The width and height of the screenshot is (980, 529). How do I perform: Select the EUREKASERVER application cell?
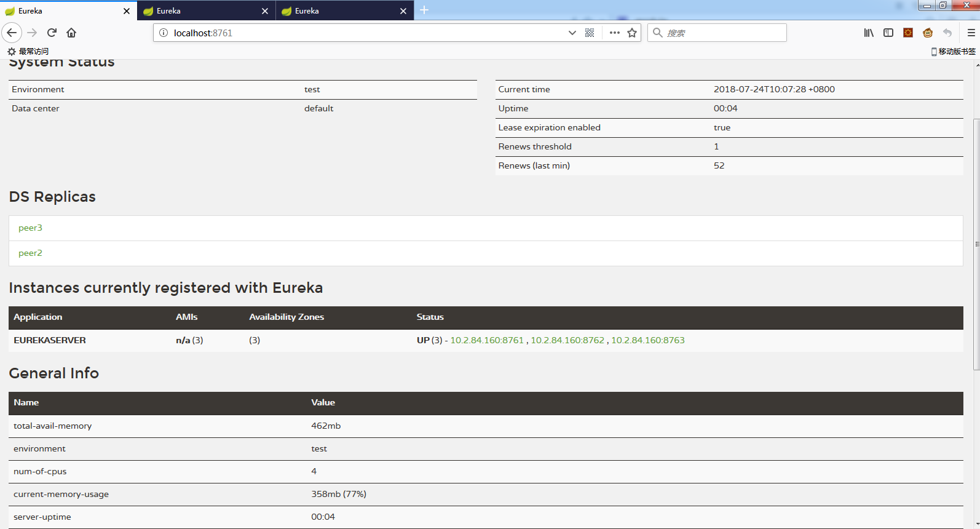click(50, 340)
